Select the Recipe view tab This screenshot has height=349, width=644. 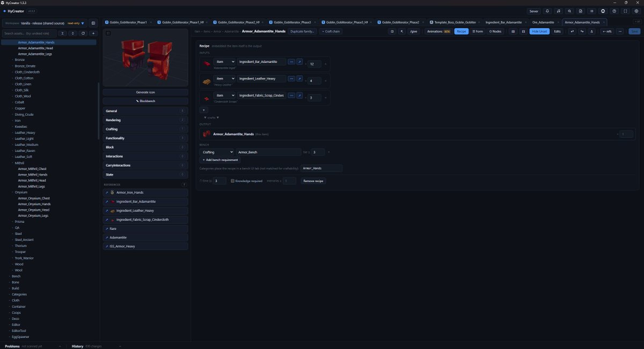pyautogui.click(x=462, y=32)
